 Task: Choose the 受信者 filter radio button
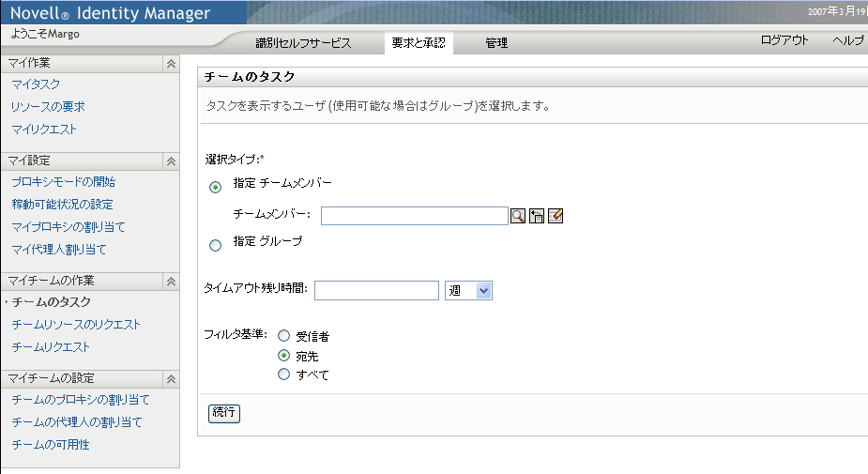tap(283, 336)
